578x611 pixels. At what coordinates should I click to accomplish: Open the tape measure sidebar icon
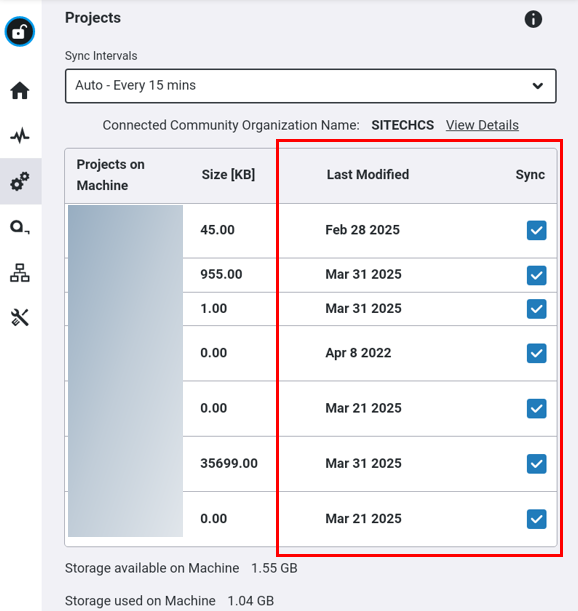tap(19, 227)
